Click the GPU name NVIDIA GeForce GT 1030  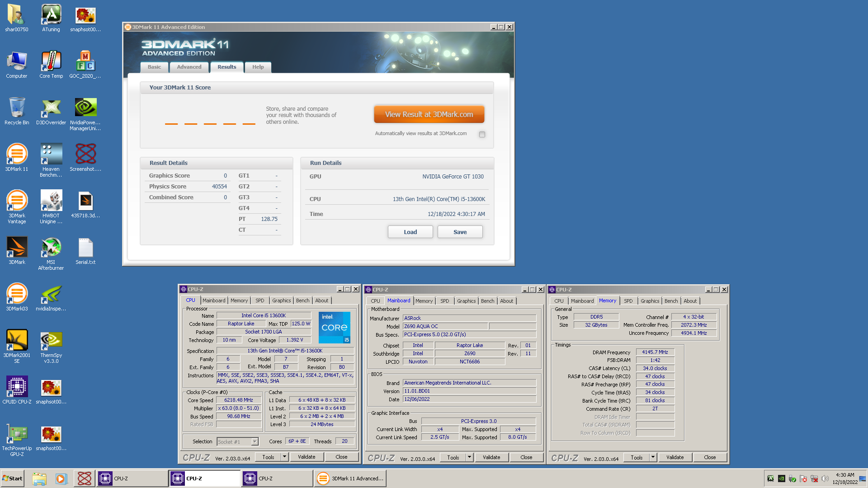point(453,177)
